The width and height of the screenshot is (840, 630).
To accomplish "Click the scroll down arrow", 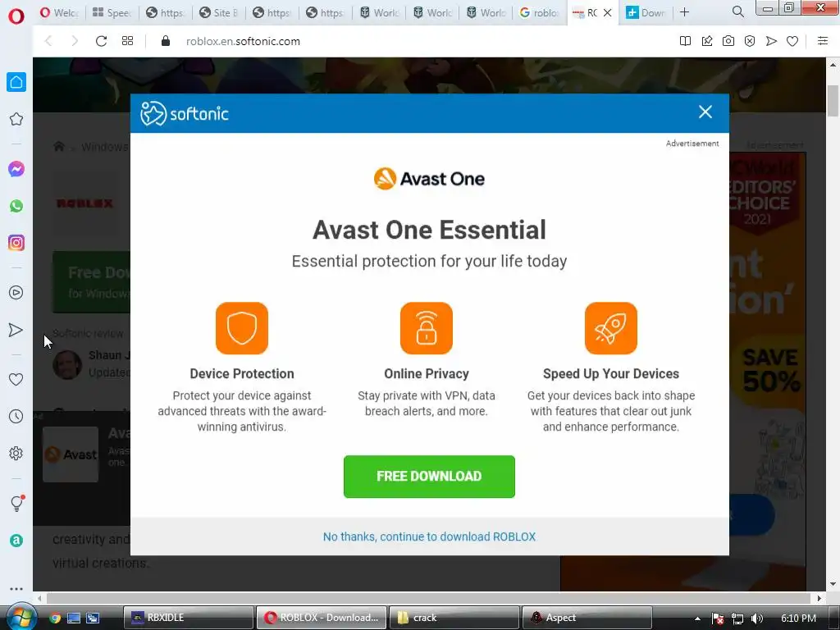I will coord(833,584).
